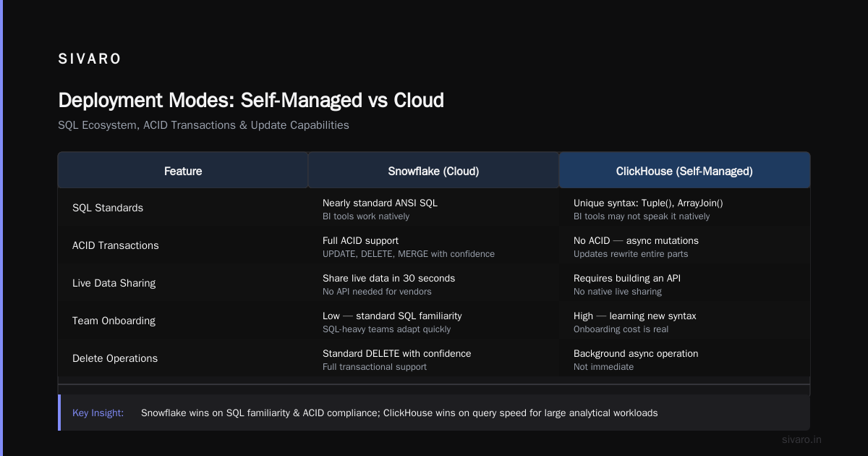Screen dimensions: 868x456
Task: Click "Nearly standard ANSI SQL" cell text
Action: pyautogui.click(x=380, y=203)
